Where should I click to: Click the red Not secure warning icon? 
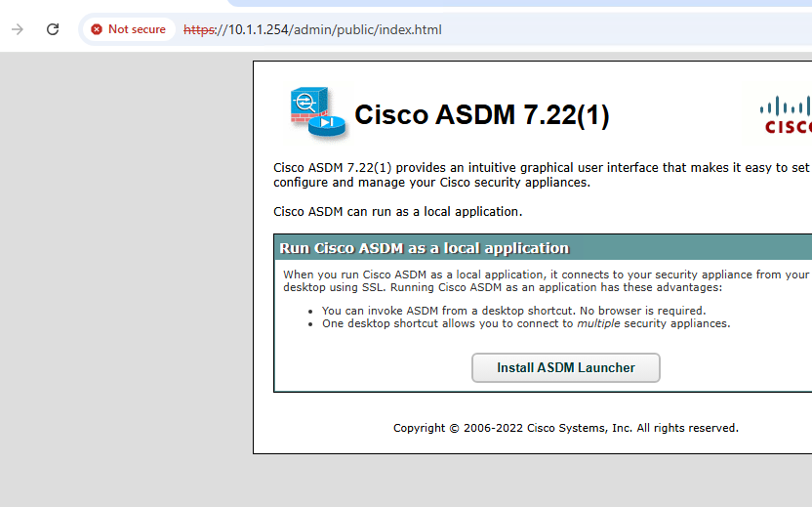[97, 29]
